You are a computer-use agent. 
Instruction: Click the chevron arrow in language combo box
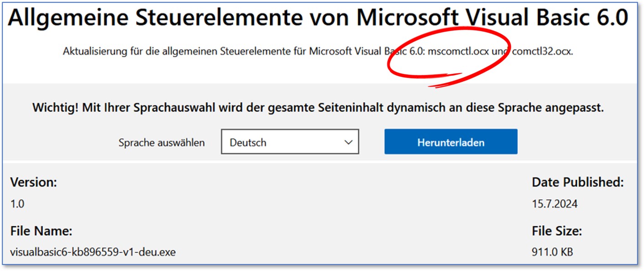(x=349, y=142)
